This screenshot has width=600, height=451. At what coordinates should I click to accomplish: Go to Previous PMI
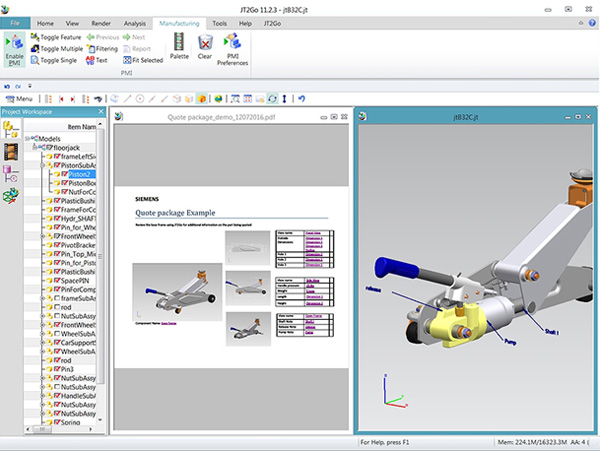point(103,37)
